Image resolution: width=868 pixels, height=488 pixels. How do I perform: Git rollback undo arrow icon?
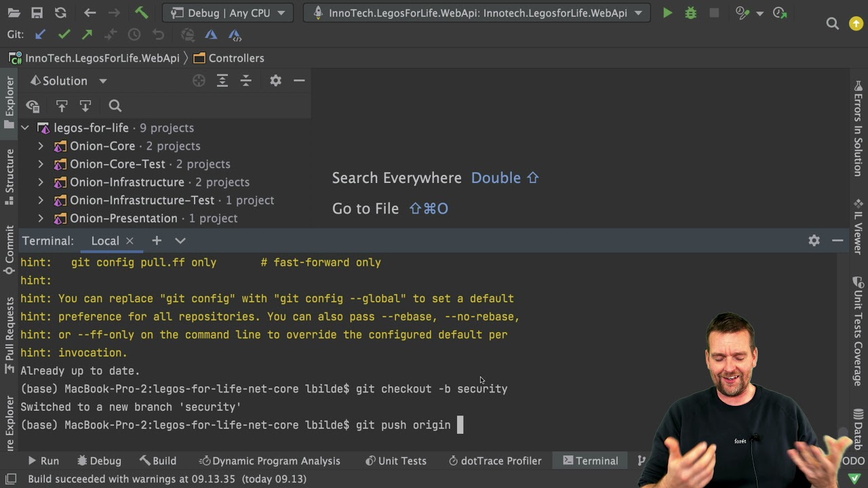pyautogui.click(x=158, y=35)
